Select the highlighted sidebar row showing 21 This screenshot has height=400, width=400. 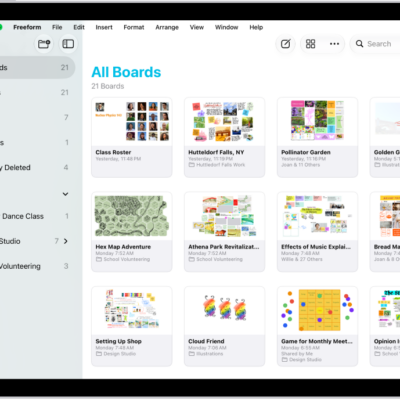[x=37, y=68]
